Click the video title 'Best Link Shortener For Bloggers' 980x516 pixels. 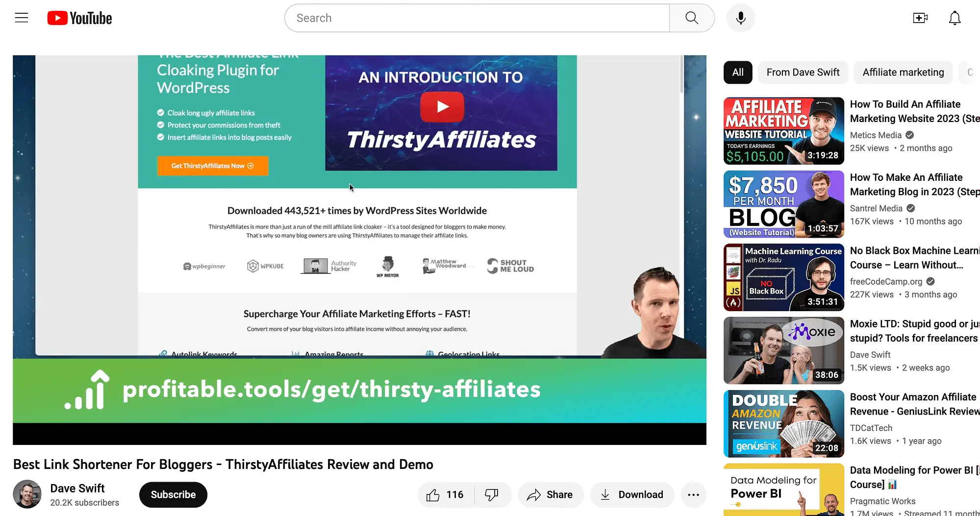click(x=223, y=465)
